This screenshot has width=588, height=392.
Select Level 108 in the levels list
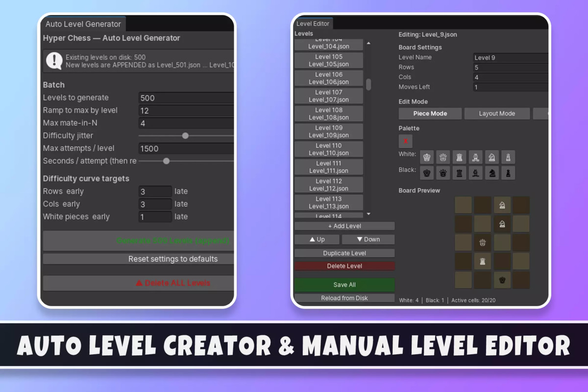click(329, 114)
